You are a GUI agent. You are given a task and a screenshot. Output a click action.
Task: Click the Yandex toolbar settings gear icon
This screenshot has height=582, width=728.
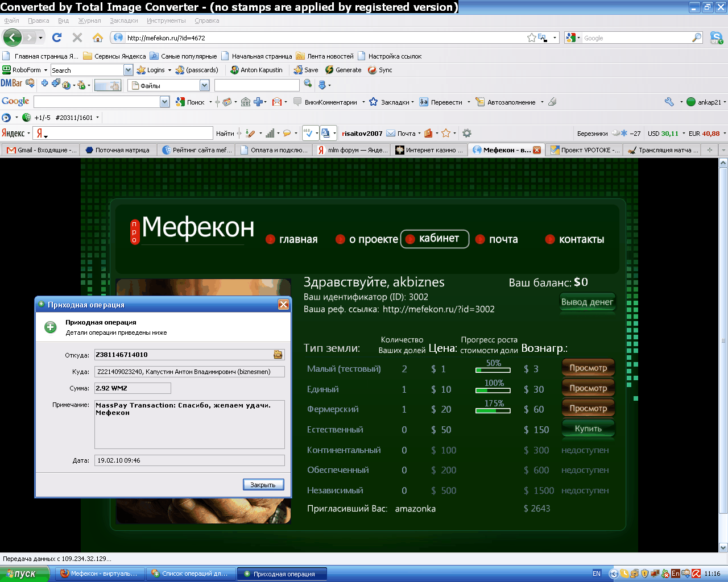pos(467,133)
